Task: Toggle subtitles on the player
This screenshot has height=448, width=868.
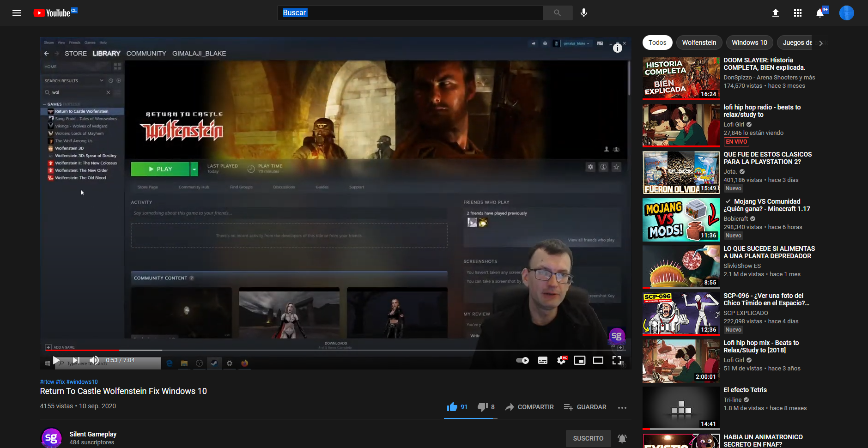Action: (x=543, y=360)
